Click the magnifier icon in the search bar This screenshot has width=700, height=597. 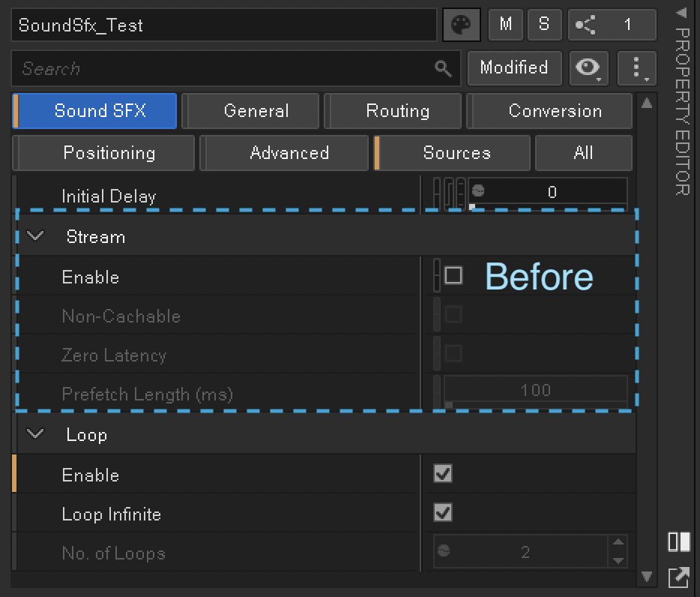(444, 68)
